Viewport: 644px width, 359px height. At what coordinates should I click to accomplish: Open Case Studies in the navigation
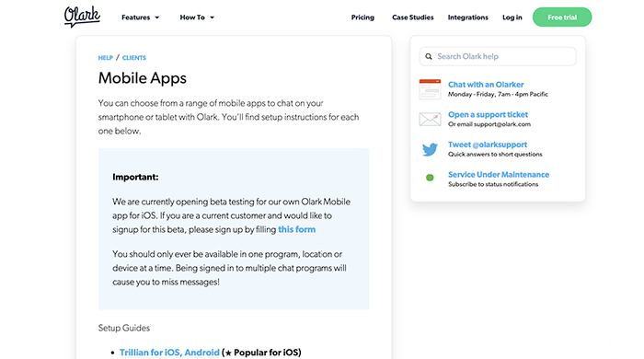coord(413,17)
